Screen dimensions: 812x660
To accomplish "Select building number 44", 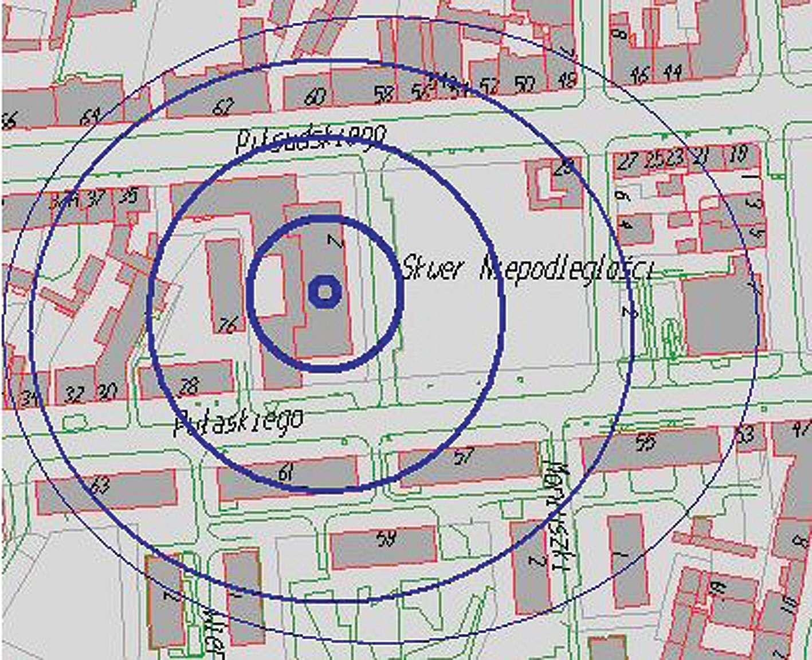I will tap(672, 73).
